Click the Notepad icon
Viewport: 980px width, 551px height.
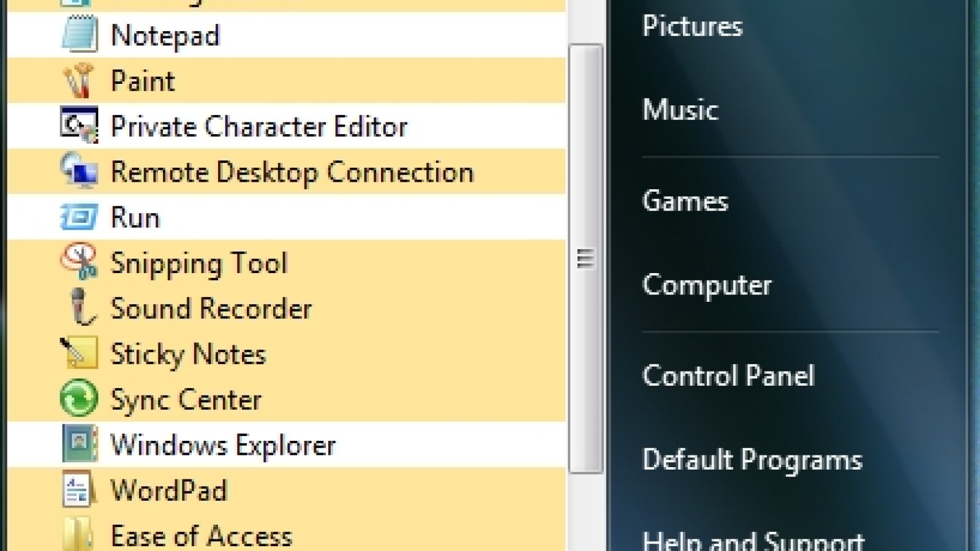79,34
